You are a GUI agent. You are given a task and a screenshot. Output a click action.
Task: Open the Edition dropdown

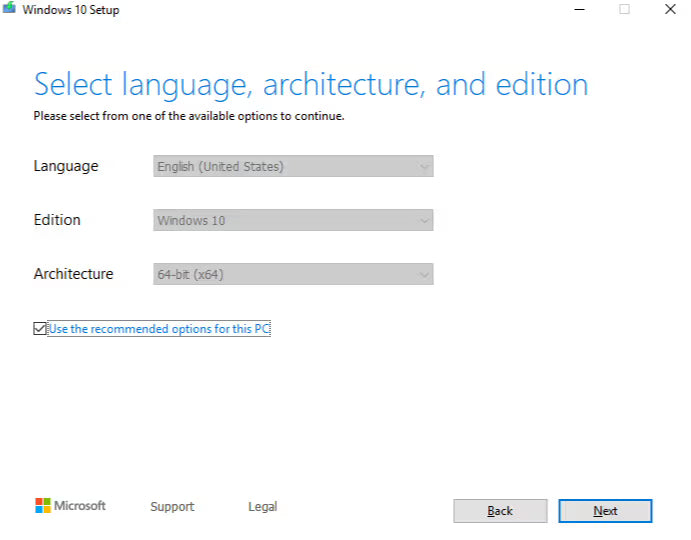pos(293,220)
